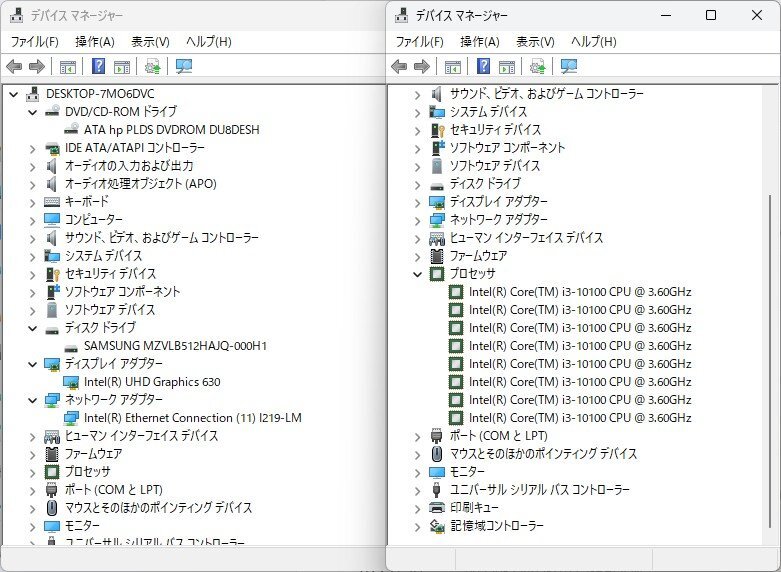Image resolution: width=781 pixels, height=572 pixels.
Task: Select ヒューマン インターフェイス デバイス in left window
Action: pyautogui.click(x=141, y=436)
